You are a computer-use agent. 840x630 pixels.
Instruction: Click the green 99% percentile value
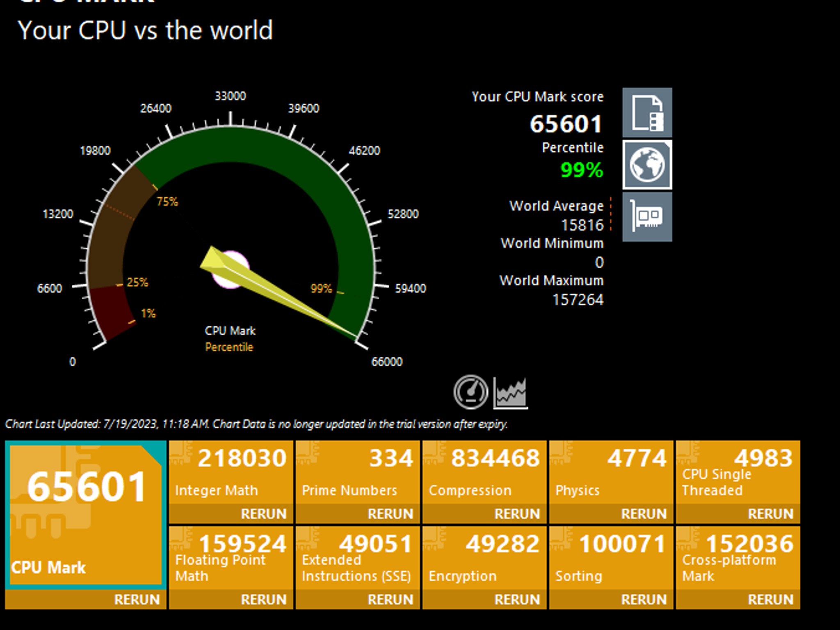coord(582,170)
